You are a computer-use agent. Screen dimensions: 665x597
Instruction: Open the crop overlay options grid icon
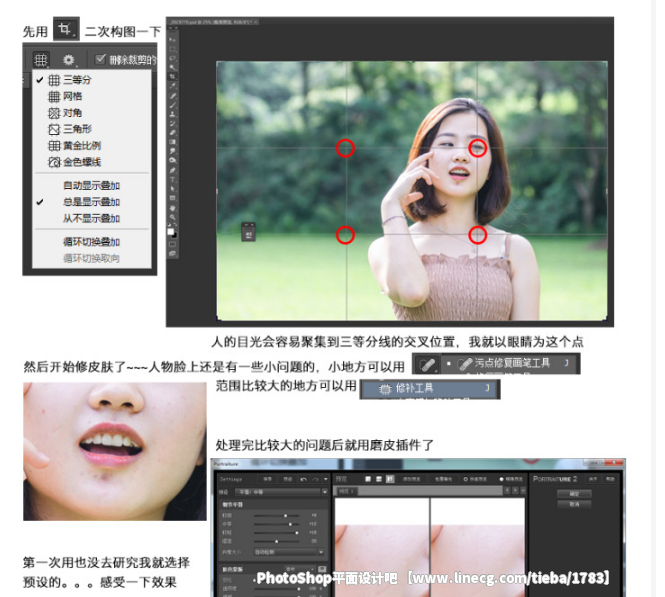click(x=41, y=60)
